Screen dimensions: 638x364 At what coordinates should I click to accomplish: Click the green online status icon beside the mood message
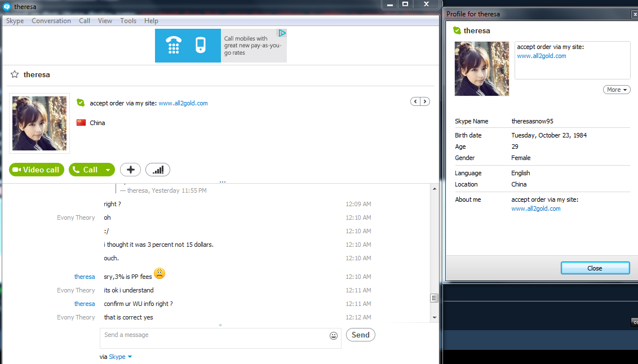[x=81, y=103]
